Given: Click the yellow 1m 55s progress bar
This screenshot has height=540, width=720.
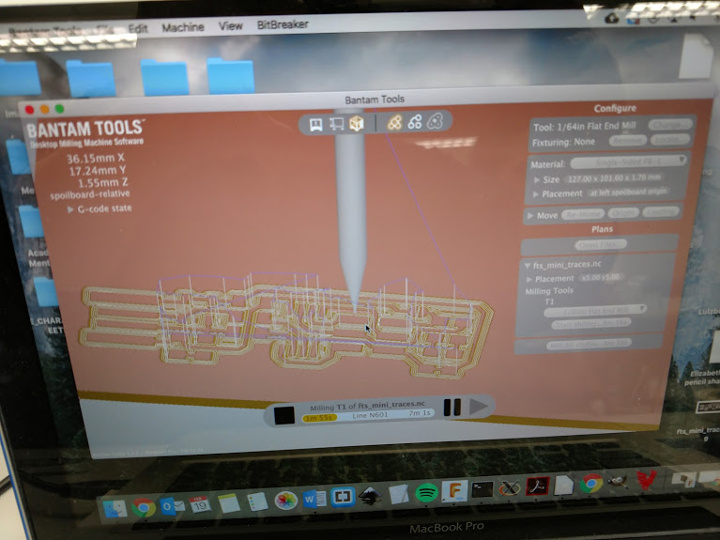Looking at the screenshot, I should 320,418.
